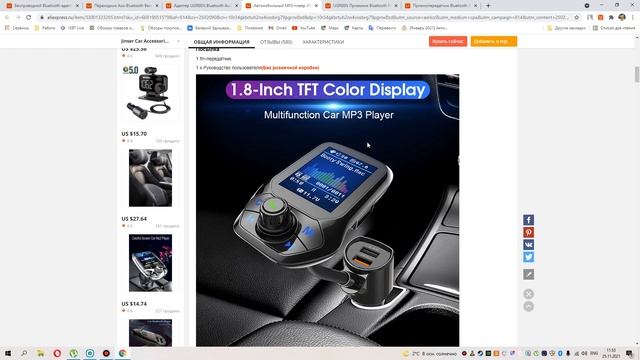The width and height of the screenshot is (640, 360).
Task: Share the product on Facebook
Action: coord(528,220)
